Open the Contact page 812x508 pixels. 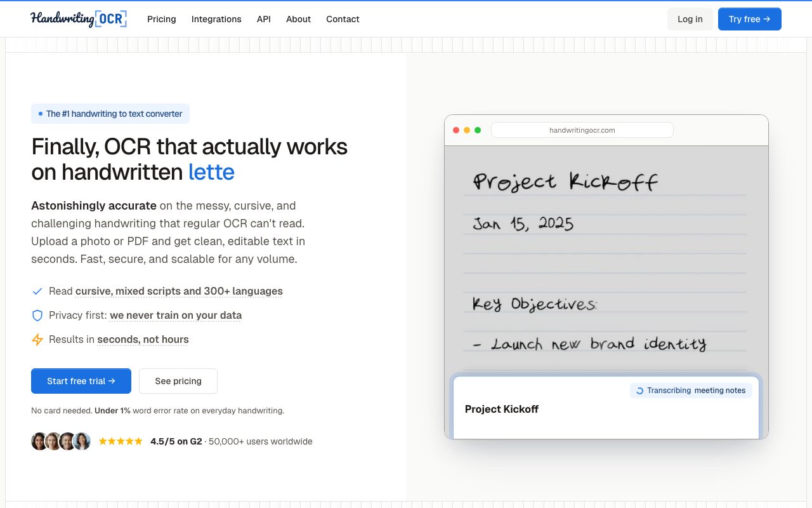[x=343, y=19]
